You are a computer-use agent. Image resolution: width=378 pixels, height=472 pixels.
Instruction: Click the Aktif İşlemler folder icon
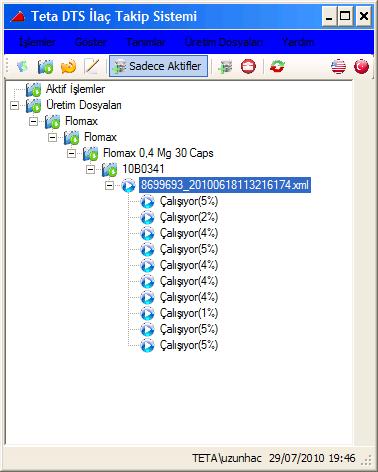(34, 89)
